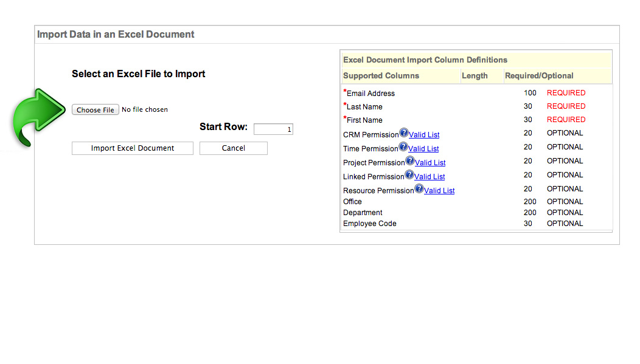Click the Supported Columns header
Screen dimensions: 640x364
point(381,76)
